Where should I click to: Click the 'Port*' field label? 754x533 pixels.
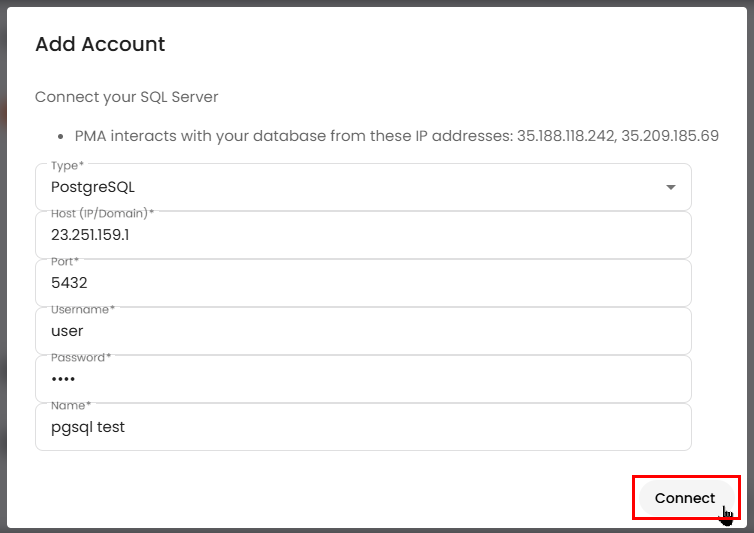point(65,261)
